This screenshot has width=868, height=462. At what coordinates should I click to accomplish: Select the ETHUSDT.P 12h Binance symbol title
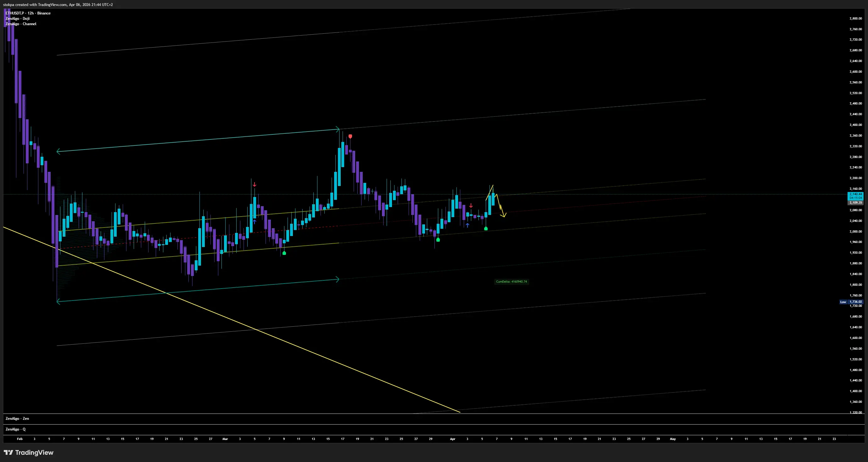pos(28,13)
